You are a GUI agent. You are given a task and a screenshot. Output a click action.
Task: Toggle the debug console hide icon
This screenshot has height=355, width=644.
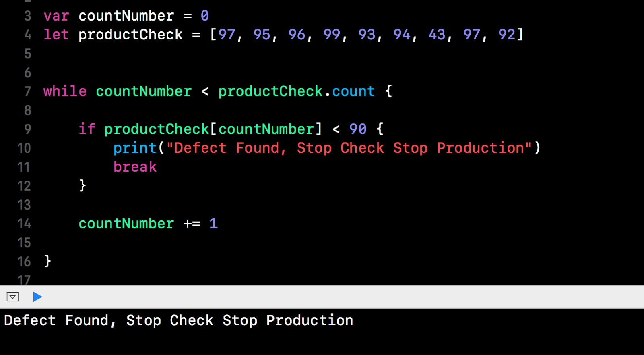12,297
